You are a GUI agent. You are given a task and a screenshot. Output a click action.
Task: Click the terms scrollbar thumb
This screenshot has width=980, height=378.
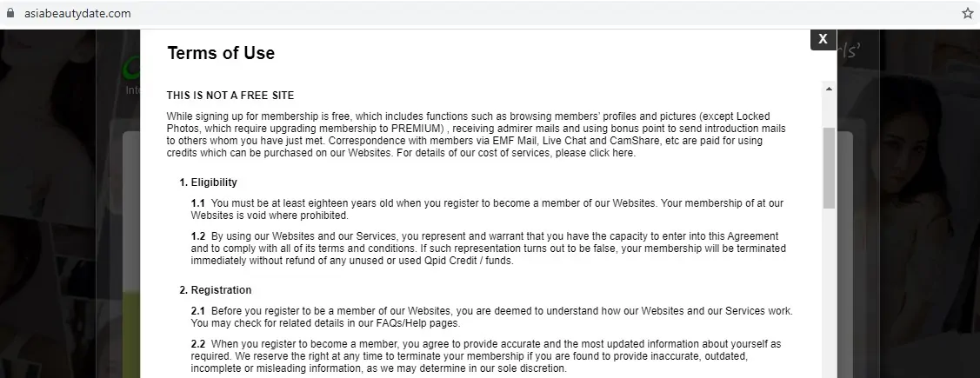[829, 165]
